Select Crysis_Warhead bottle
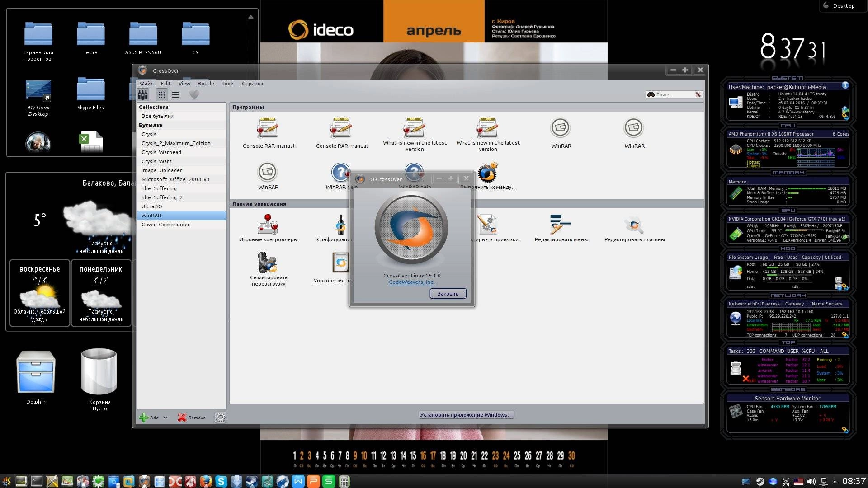Viewport: 868px width, 488px height. pos(181,152)
